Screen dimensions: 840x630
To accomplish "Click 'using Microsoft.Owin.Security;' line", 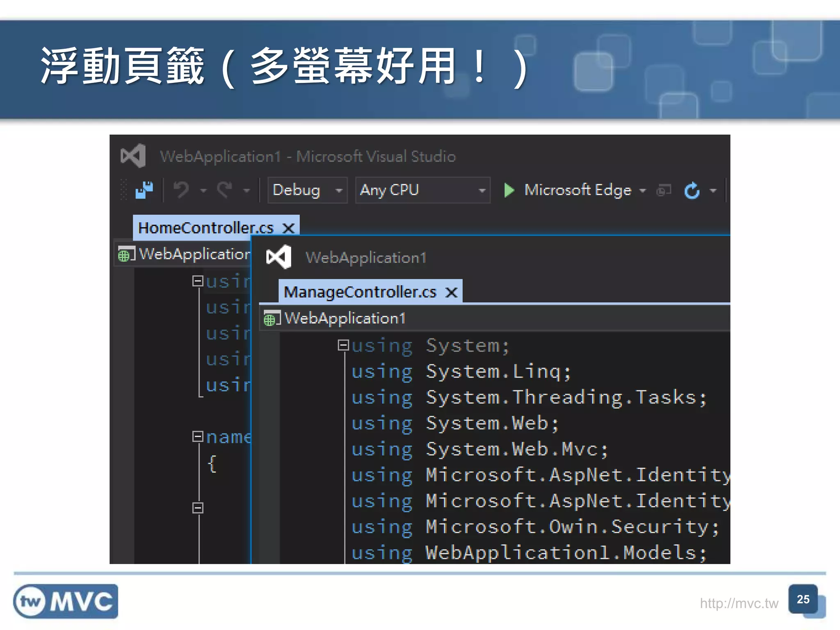I will click(x=536, y=527).
